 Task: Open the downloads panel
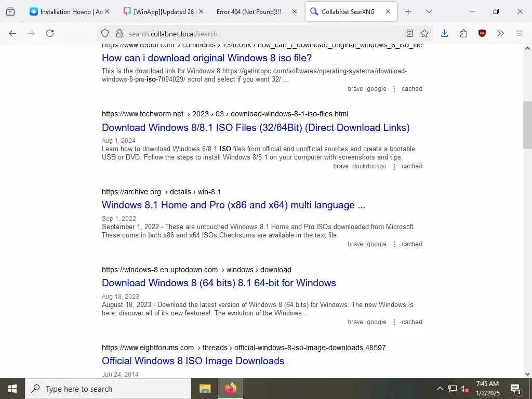[445, 33]
